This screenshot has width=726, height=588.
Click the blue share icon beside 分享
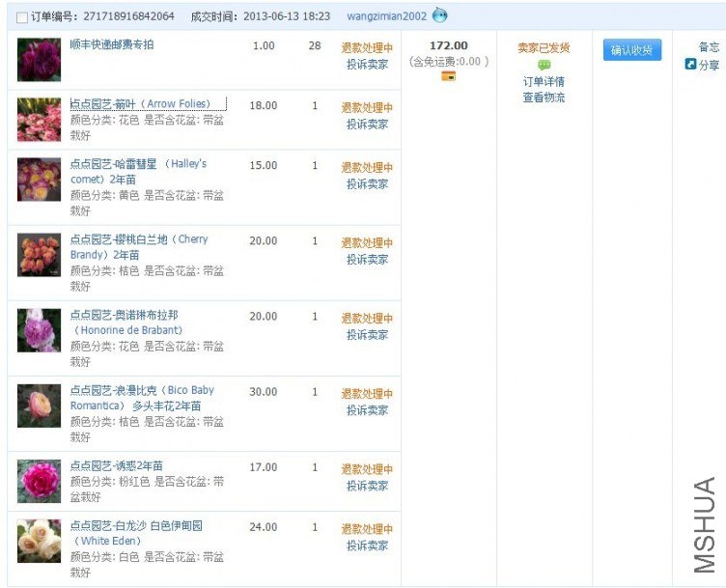click(690, 64)
